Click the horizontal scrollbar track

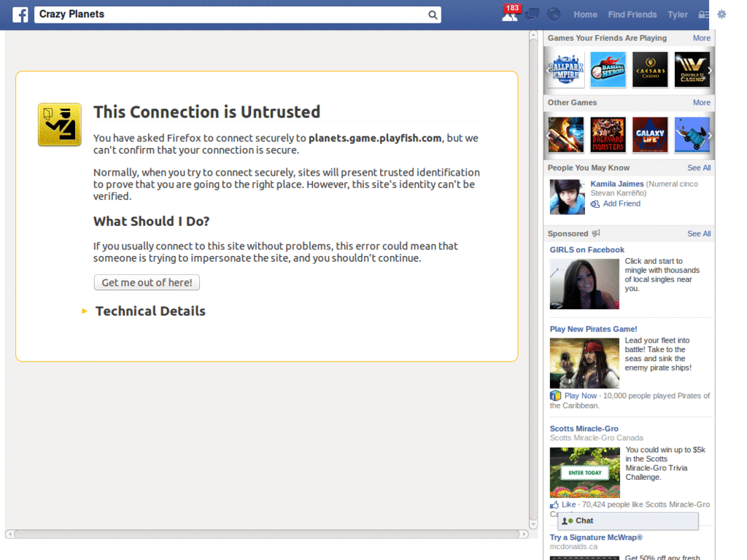click(x=267, y=534)
